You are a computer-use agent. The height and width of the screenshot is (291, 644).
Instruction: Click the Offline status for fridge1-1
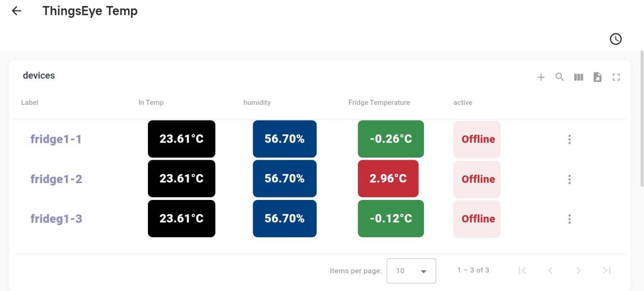(x=477, y=139)
